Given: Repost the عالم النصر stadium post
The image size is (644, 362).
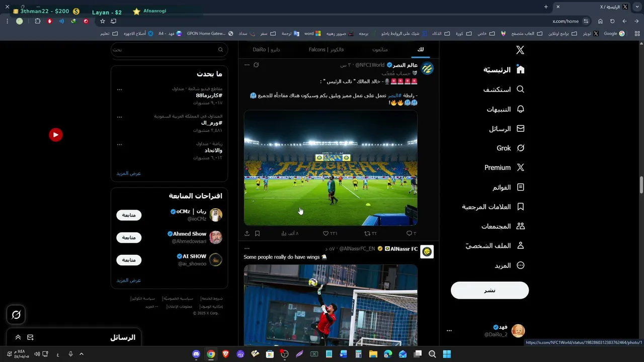Looking at the screenshot, I should [370, 233].
